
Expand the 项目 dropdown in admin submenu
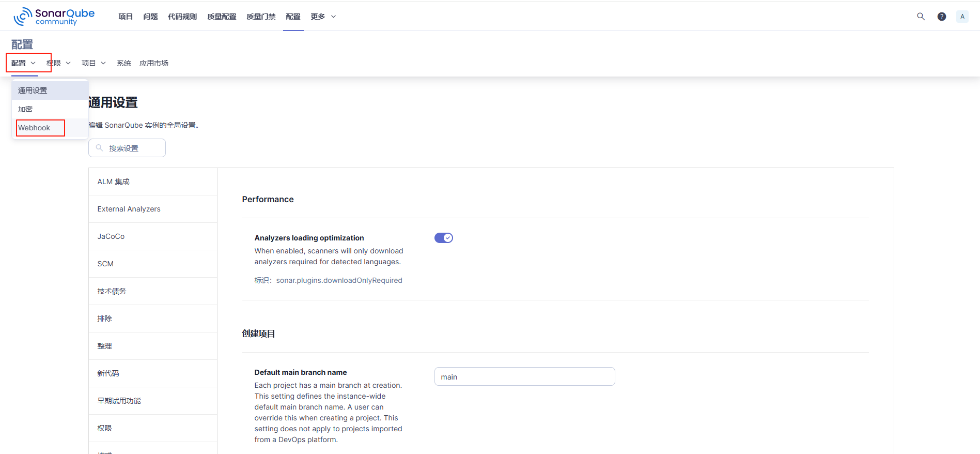tap(94, 63)
